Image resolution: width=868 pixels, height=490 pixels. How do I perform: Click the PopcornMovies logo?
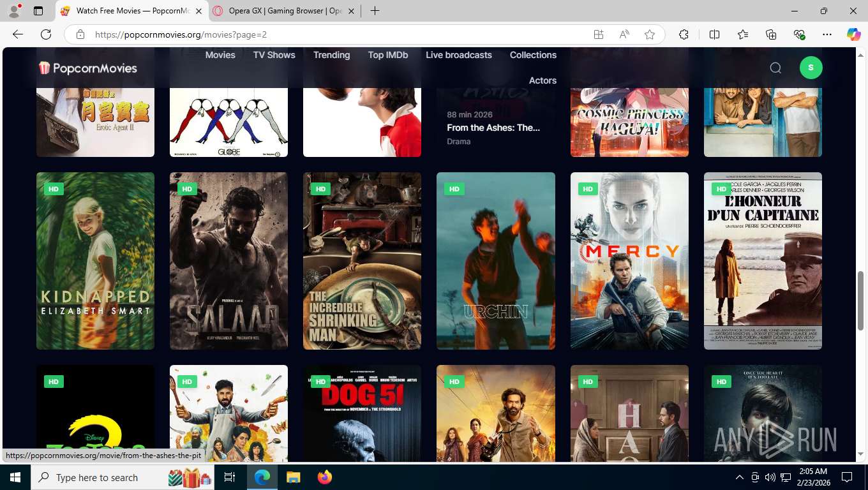tap(88, 68)
